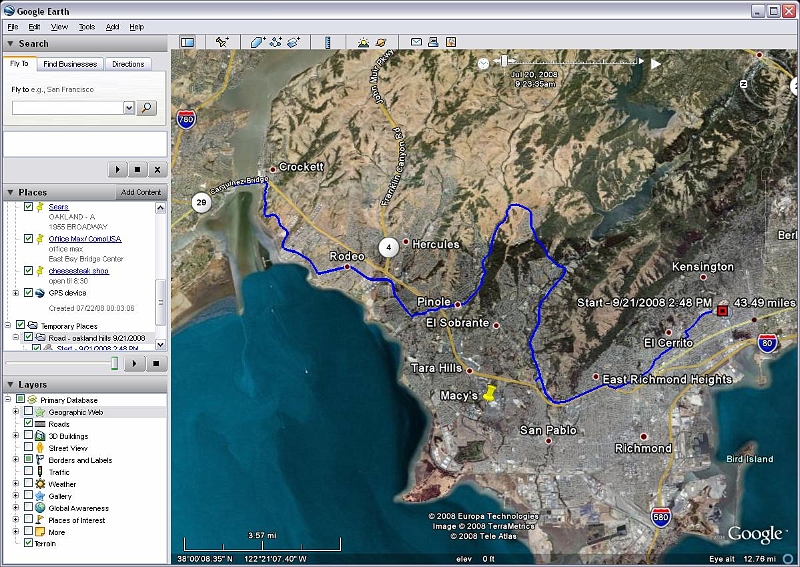Open the Edit menu

click(x=34, y=27)
